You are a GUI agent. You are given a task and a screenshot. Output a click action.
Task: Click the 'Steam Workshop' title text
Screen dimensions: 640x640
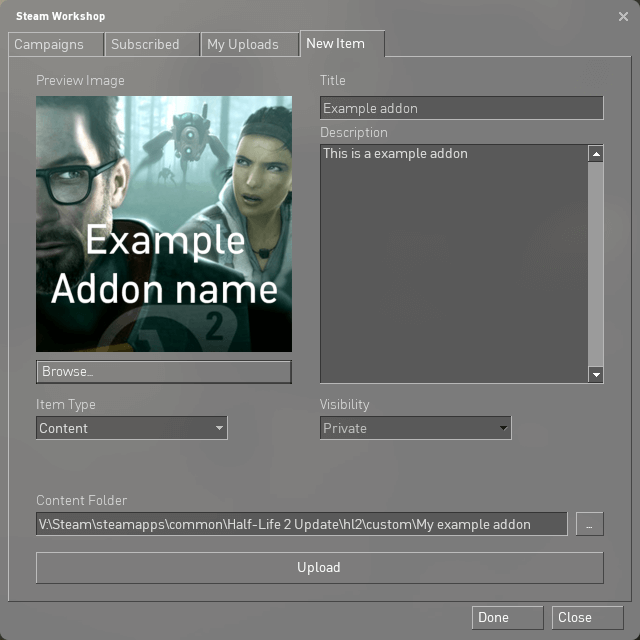[60, 16]
